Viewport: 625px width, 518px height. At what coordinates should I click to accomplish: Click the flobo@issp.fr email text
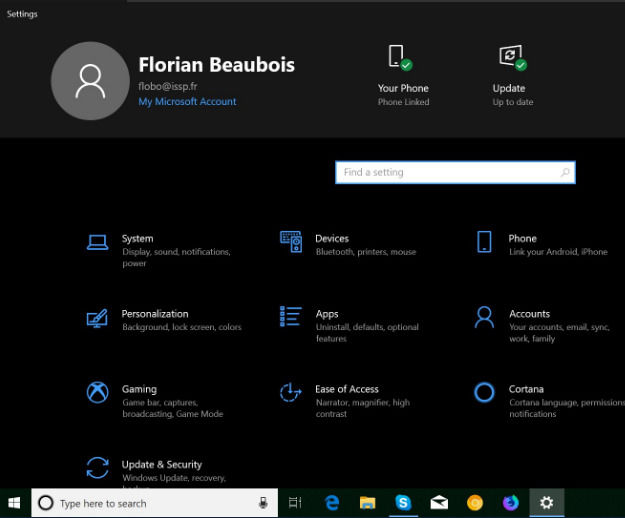click(168, 86)
